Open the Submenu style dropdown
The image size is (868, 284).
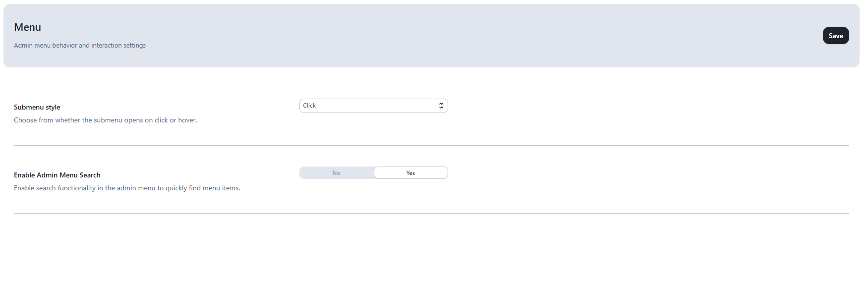[373, 106]
